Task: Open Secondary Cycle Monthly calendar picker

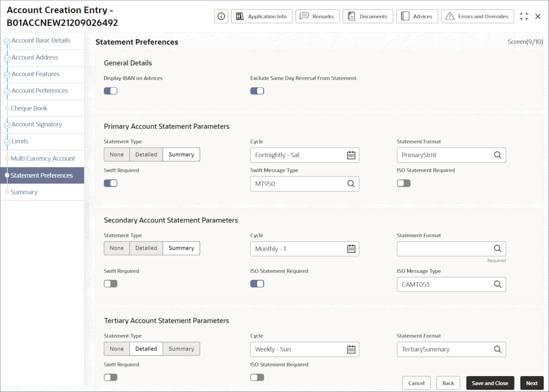Action: [x=351, y=249]
